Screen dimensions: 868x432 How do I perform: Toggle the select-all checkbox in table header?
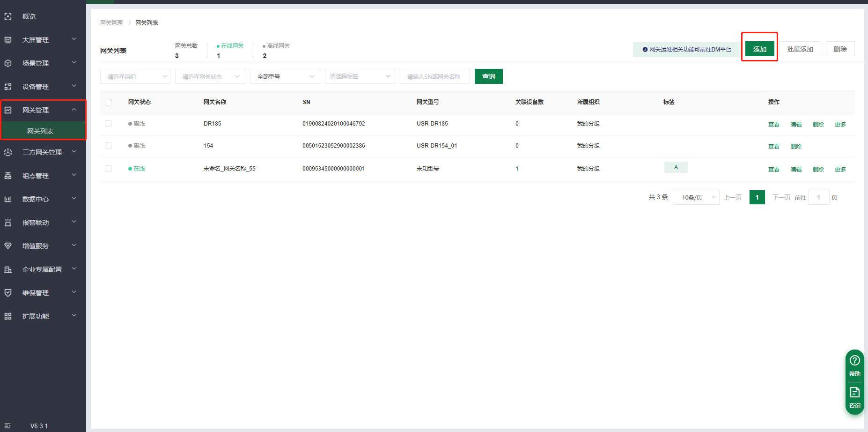[x=108, y=102]
